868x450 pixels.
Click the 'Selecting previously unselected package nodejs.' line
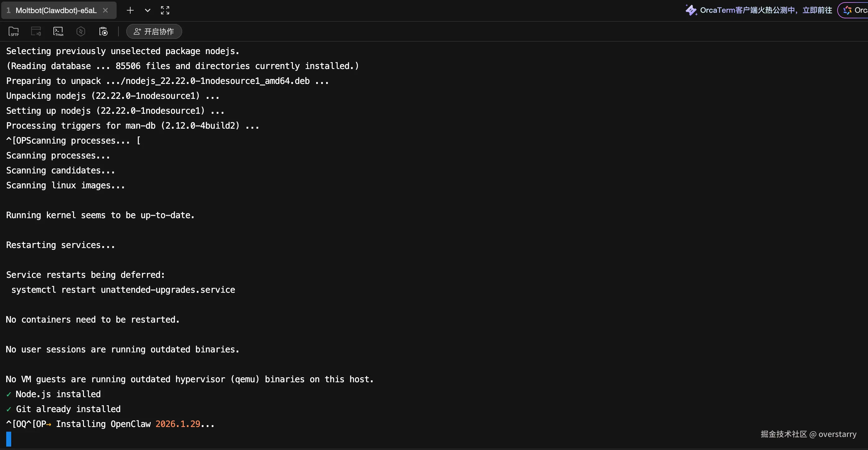tap(123, 51)
